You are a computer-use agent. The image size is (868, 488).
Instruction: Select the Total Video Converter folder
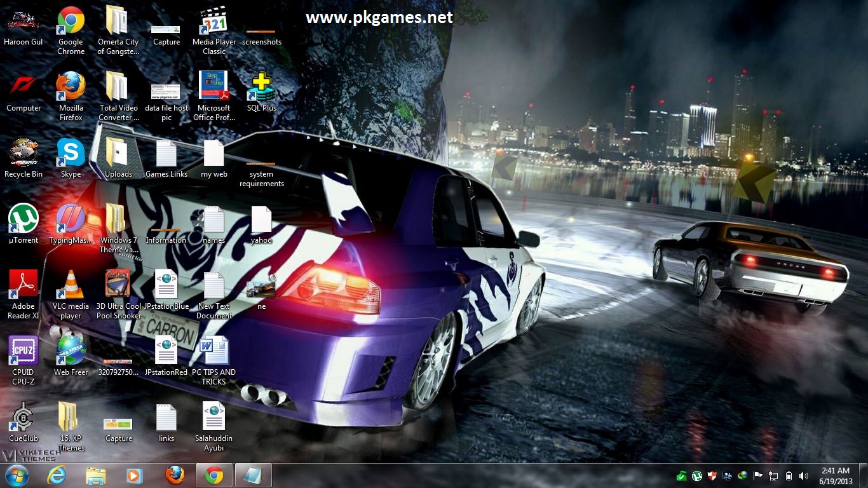[x=118, y=96]
